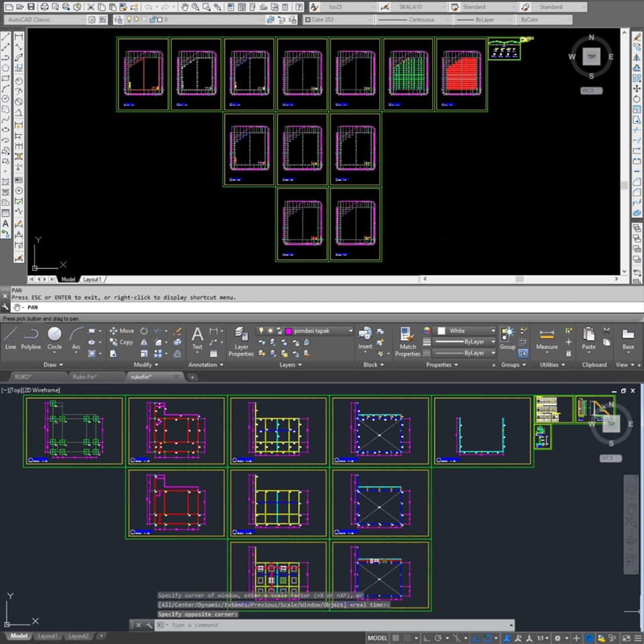Select the Circle tool in the ribbon

(x=54, y=338)
